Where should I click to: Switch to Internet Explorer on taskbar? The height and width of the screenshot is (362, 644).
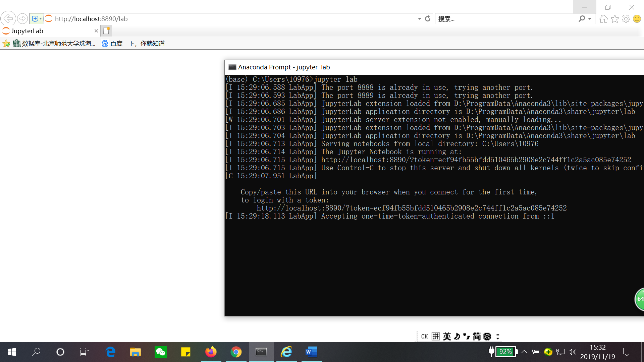point(286,352)
